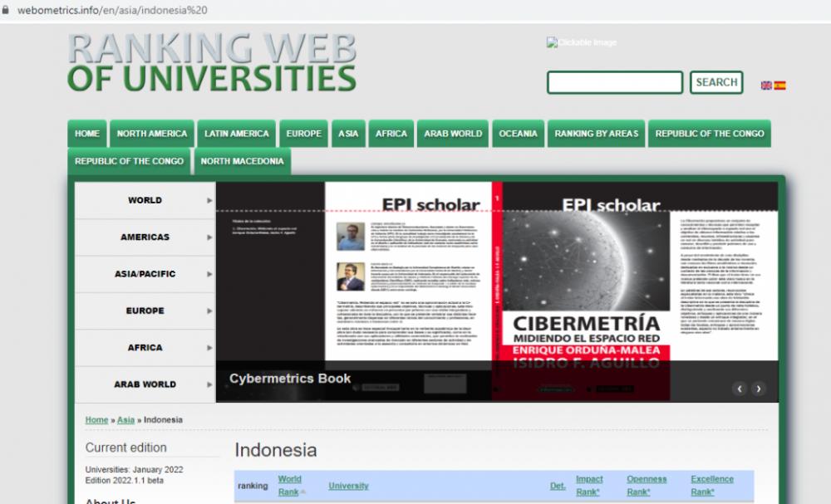Expand the sidebar ARAB WORLD submenu arrow
This screenshot has width=831, height=504.
tap(209, 384)
